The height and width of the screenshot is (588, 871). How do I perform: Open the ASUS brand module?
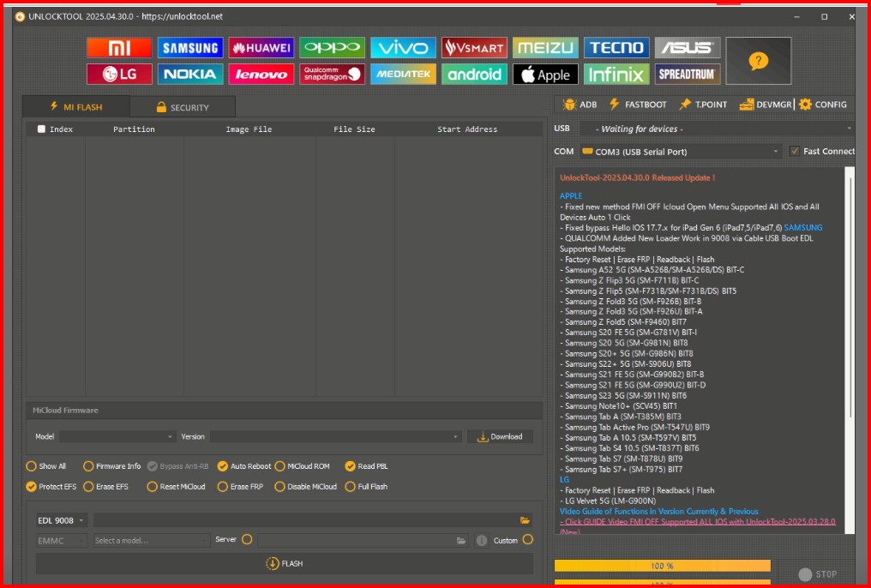click(x=688, y=48)
